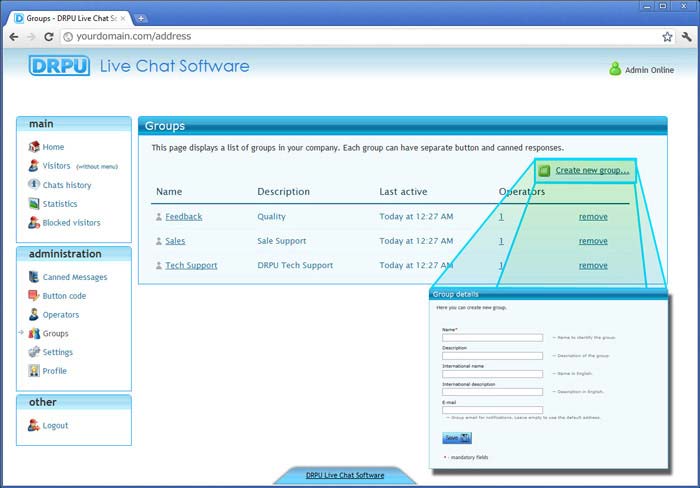Open Canned Messages administration page

[x=75, y=277]
